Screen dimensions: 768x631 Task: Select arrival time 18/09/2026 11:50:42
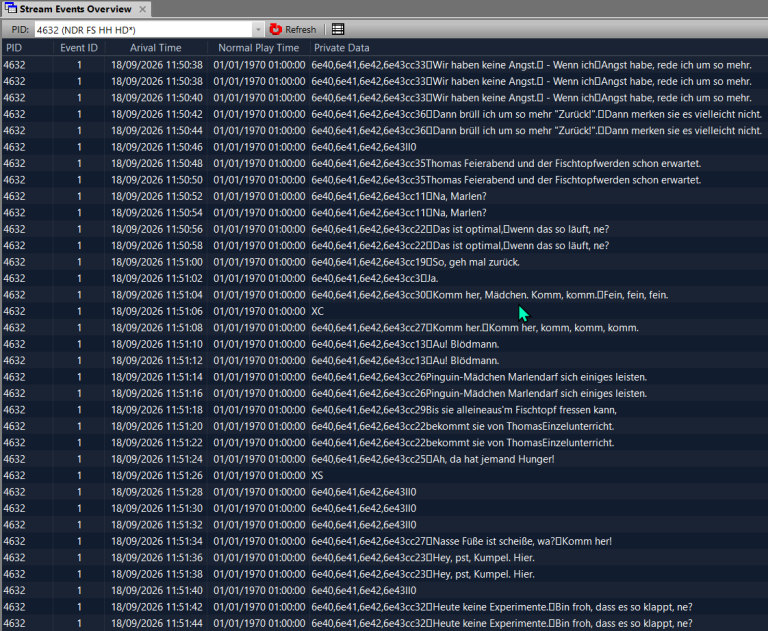tap(157, 114)
